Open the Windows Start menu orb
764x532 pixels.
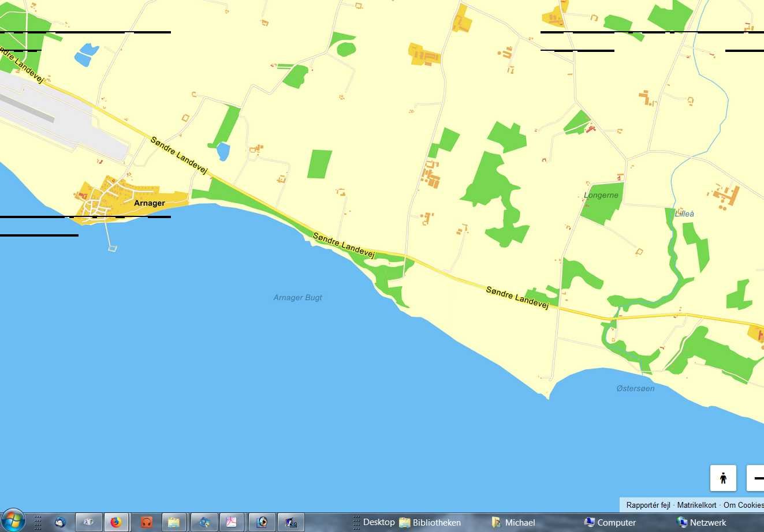click(x=13, y=521)
